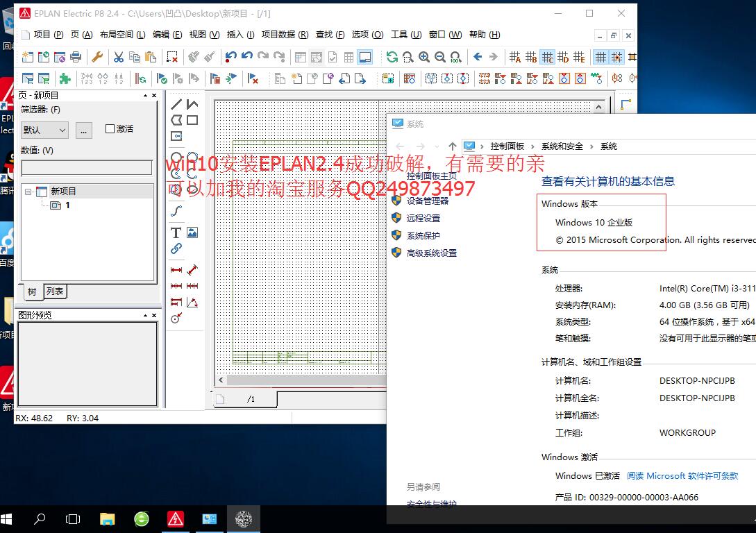Switch to the 列表 tab

pyautogui.click(x=55, y=291)
